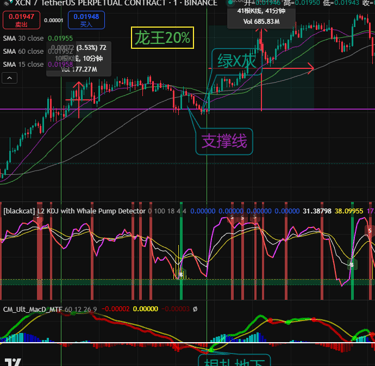Select the [blackcat] L2 KDJ with Whale Pump Detector legend
375x366 pixels.
[74, 211]
